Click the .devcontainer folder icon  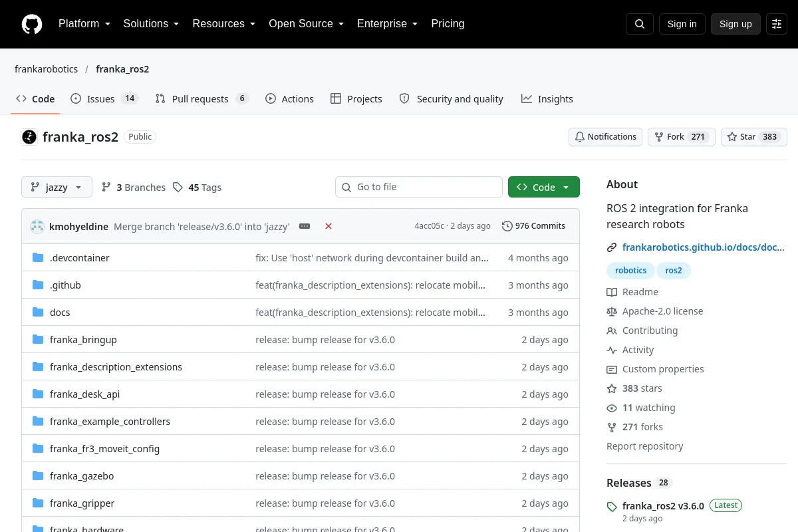coord(38,258)
